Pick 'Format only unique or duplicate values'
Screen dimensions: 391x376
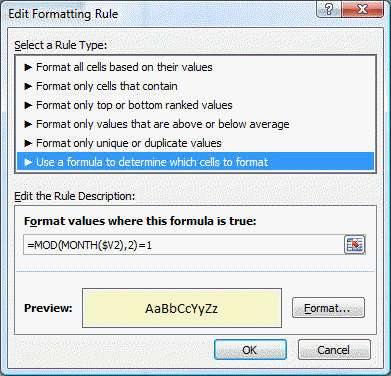coord(196,143)
